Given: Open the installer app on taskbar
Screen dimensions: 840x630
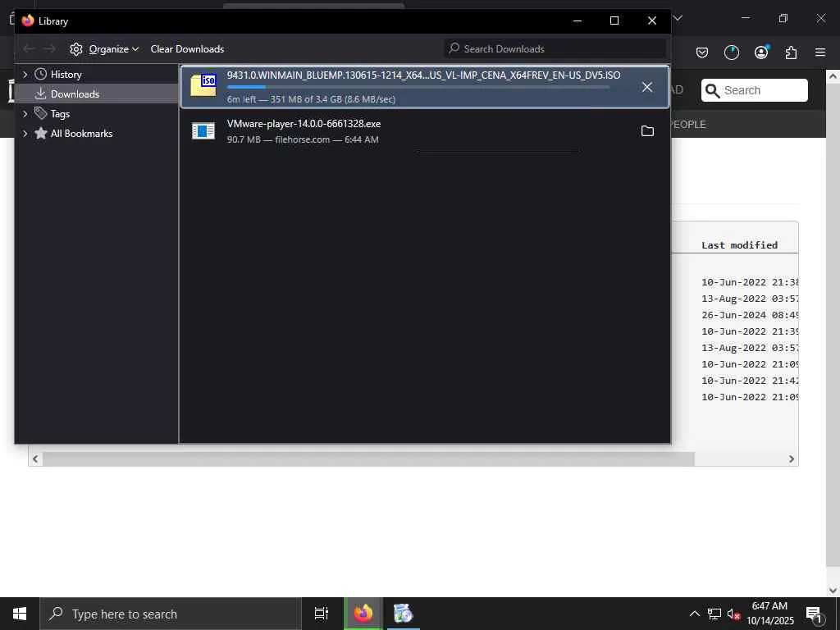Looking at the screenshot, I should click(x=403, y=614).
